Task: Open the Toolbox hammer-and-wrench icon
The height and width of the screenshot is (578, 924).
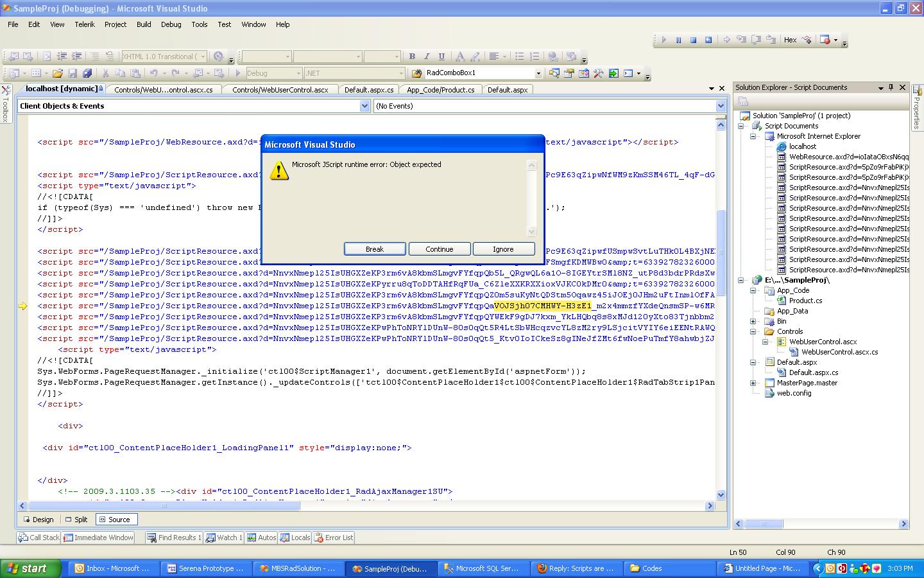Action: tap(598, 73)
